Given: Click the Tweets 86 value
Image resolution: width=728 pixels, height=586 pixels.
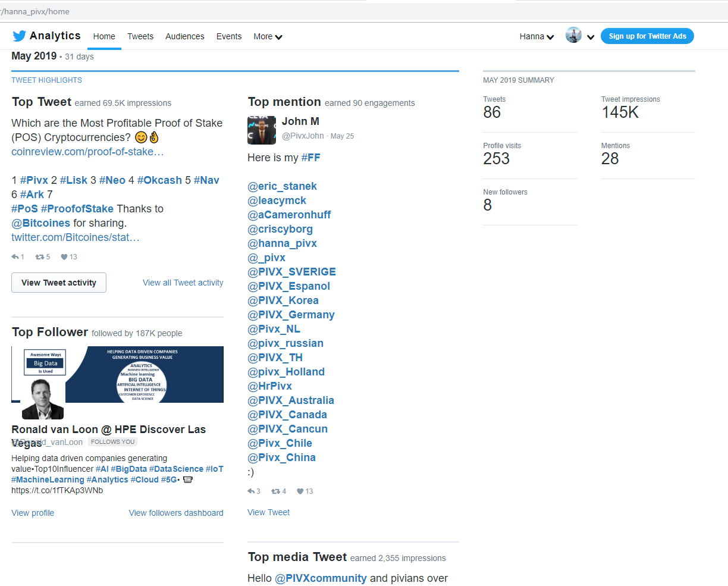Looking at the screenshot, I should 492,112.
